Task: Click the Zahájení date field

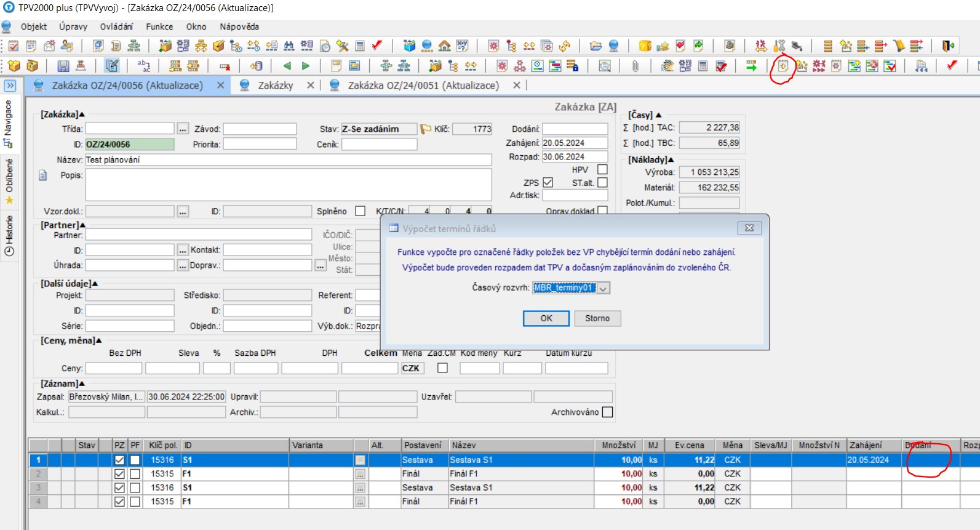Action: point(575,143)
